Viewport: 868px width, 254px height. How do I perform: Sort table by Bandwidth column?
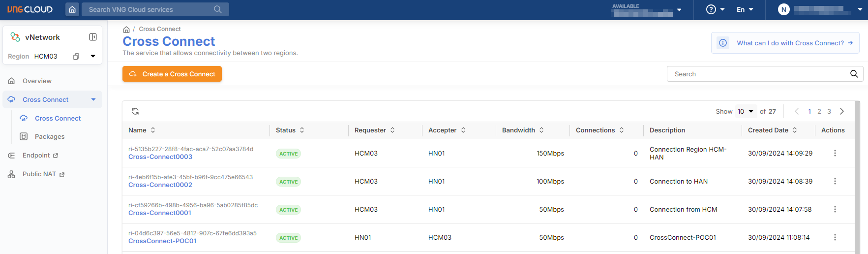(541, 130)
